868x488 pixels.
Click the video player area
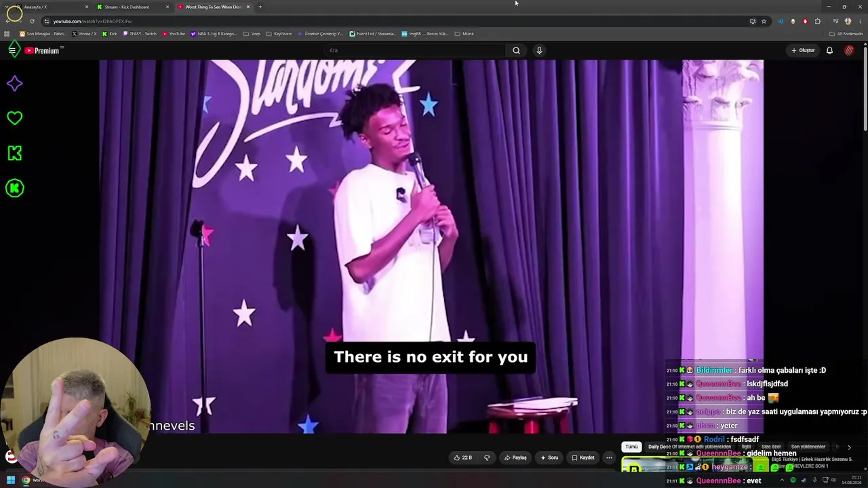pos(431,247)
